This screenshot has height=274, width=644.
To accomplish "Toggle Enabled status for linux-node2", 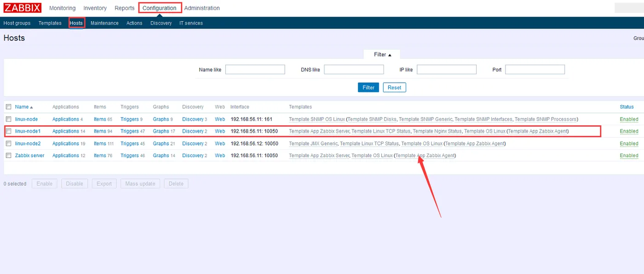I will click(x=629, y=144).
